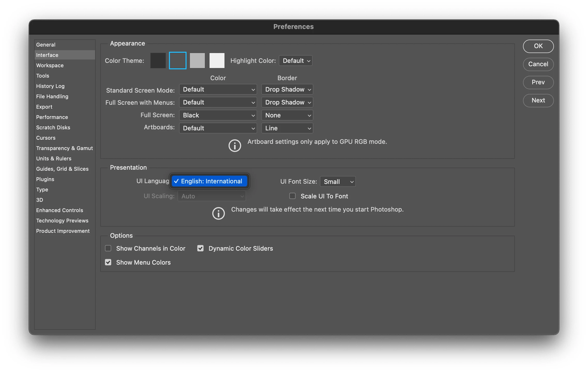
Task: Go to Scratch Disks preferences
Action: tap(53, 128)
